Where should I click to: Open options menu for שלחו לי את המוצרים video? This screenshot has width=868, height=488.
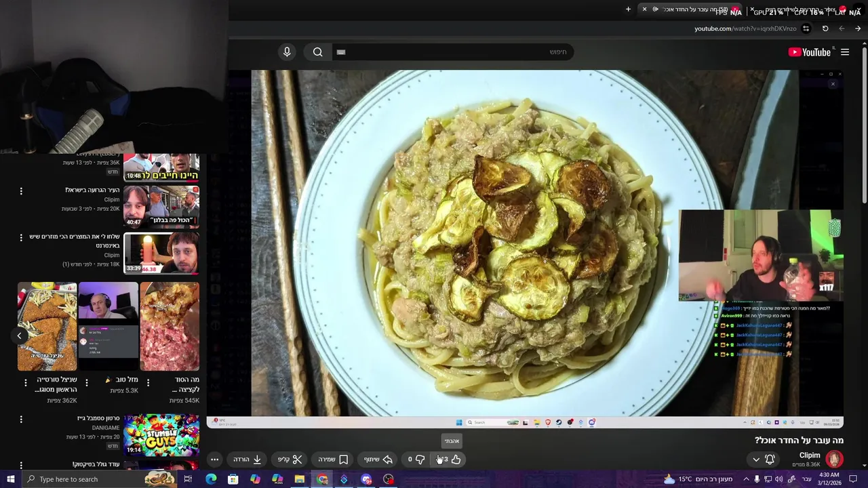tap(21, 238)
